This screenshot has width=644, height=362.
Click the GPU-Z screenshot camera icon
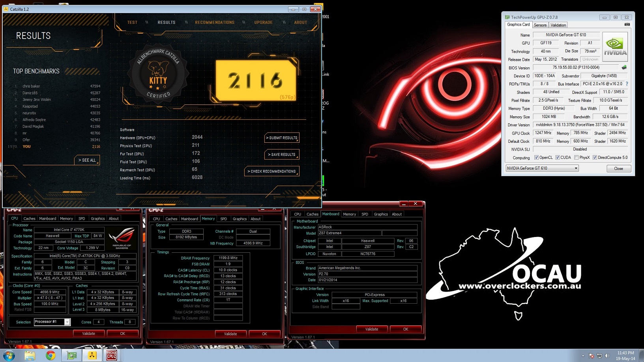627,24
